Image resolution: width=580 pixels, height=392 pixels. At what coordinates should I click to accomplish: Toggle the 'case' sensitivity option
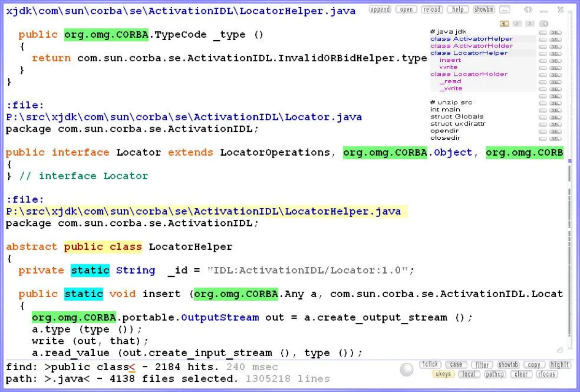(456, 365)
